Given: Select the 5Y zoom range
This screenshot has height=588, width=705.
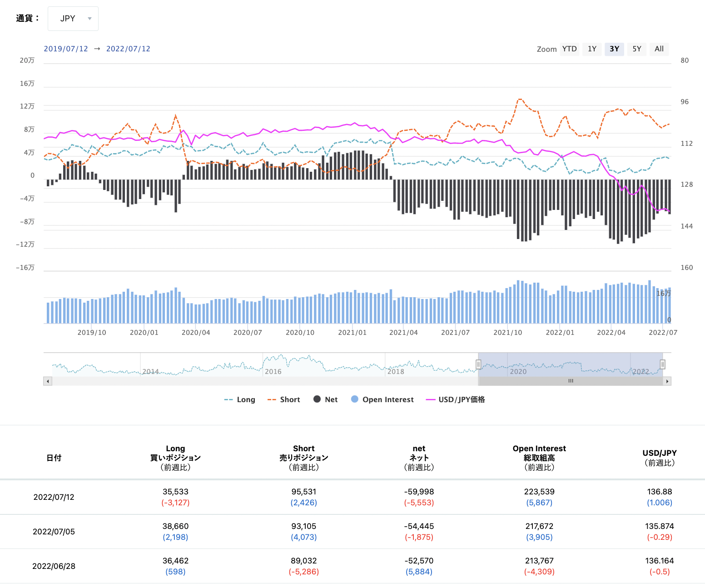Looking at the screenshot, I should coord(637,49).
